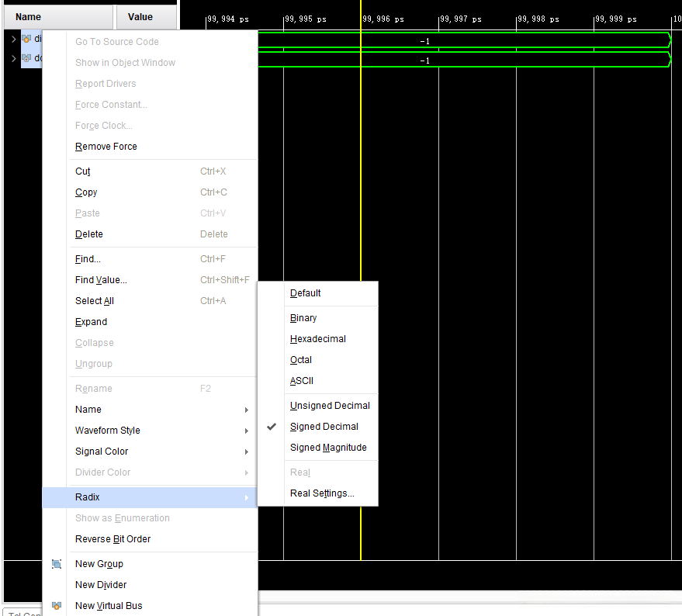Click the bus icon of the second signal row
Viewport: 682px width, 616px height.
point(26,58)
